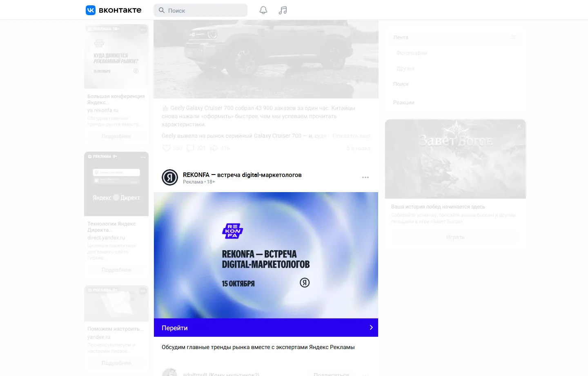Click the VK logo icon
This screenshot has width=588, height=376.
(x=91, y=10)
